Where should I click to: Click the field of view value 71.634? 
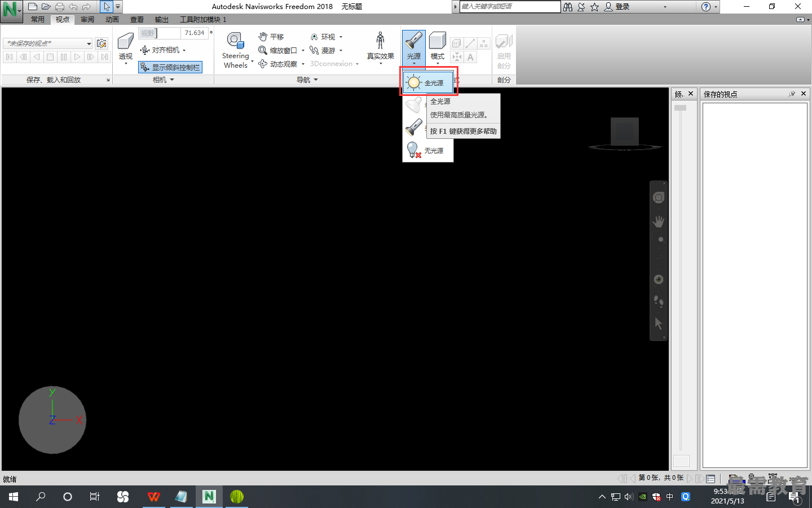(194, 33)
